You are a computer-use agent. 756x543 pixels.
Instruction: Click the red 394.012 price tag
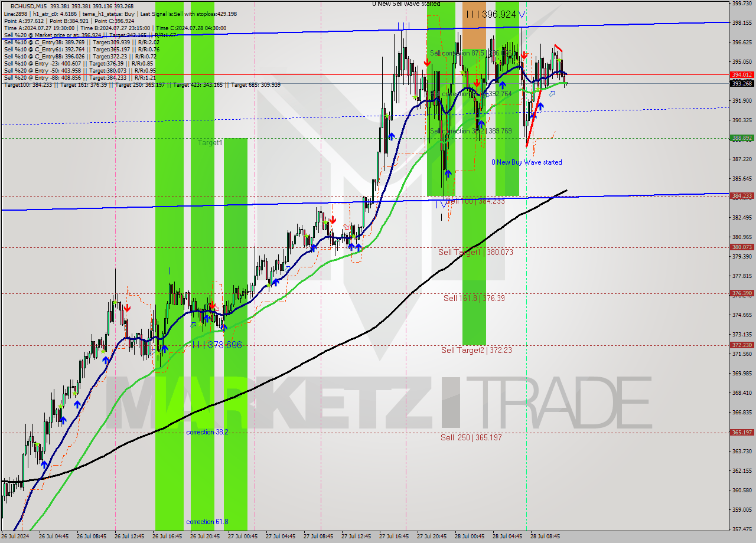coord(742,75)
